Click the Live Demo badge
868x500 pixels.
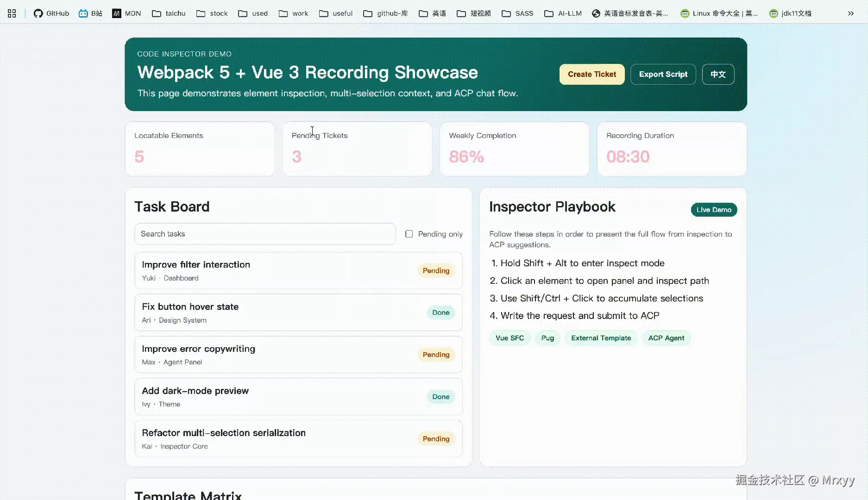(714, 210)
